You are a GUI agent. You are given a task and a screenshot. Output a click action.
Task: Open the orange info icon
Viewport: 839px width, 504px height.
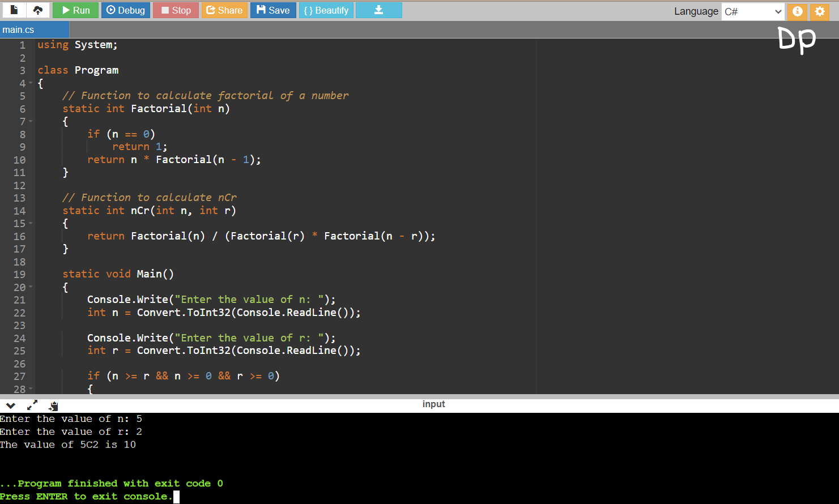tap(797, 11)
